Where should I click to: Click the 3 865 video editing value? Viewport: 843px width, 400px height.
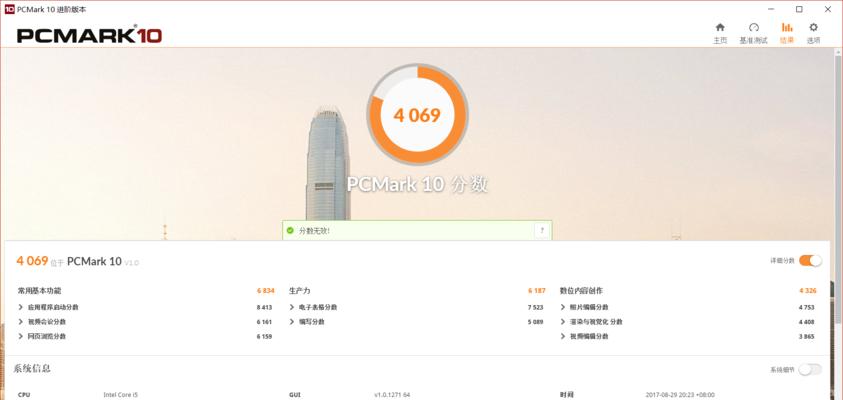click(x=806, y=337)
